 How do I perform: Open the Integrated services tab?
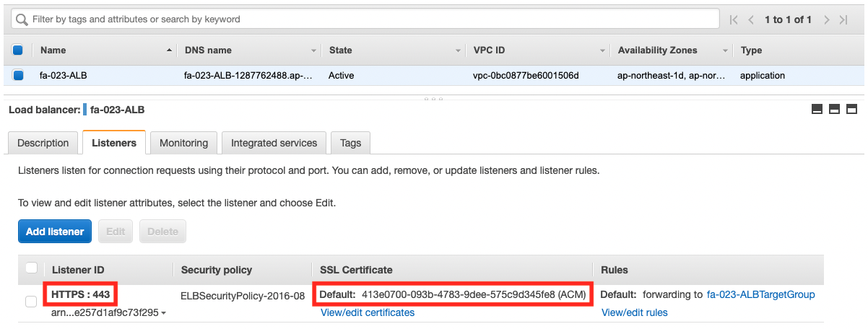274,143
